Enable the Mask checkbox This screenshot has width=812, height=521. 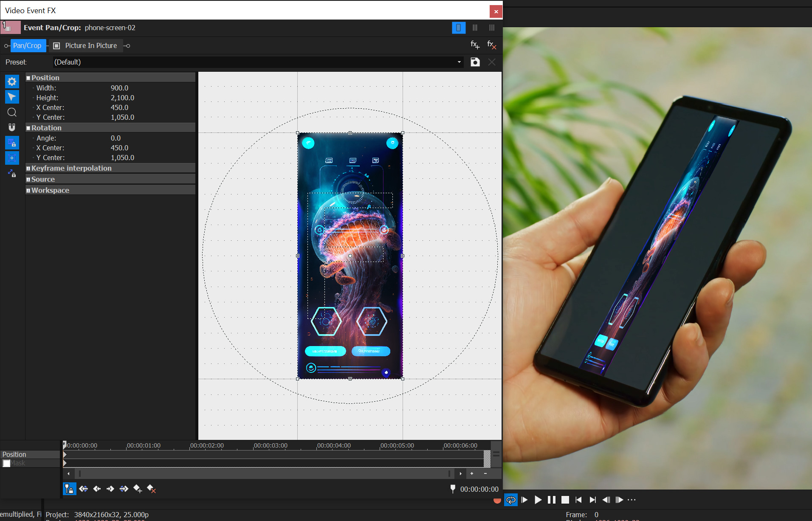coord(6,463)
